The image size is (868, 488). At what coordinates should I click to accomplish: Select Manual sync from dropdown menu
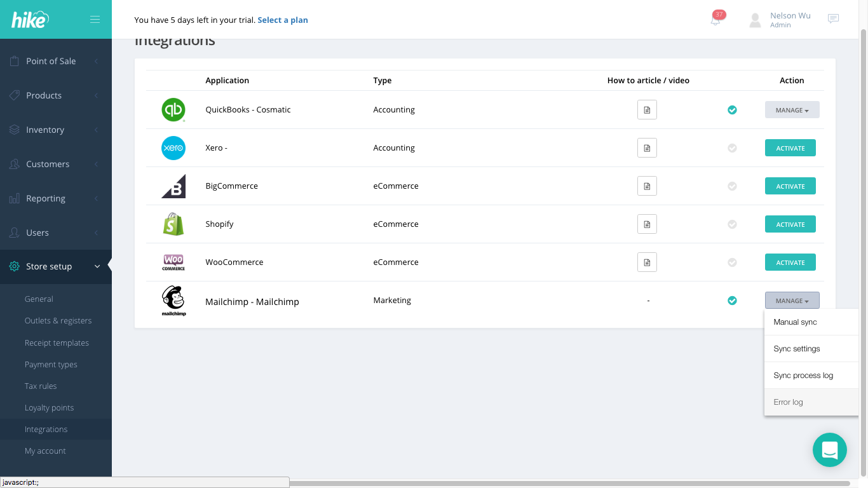click(x=795, y=322)
